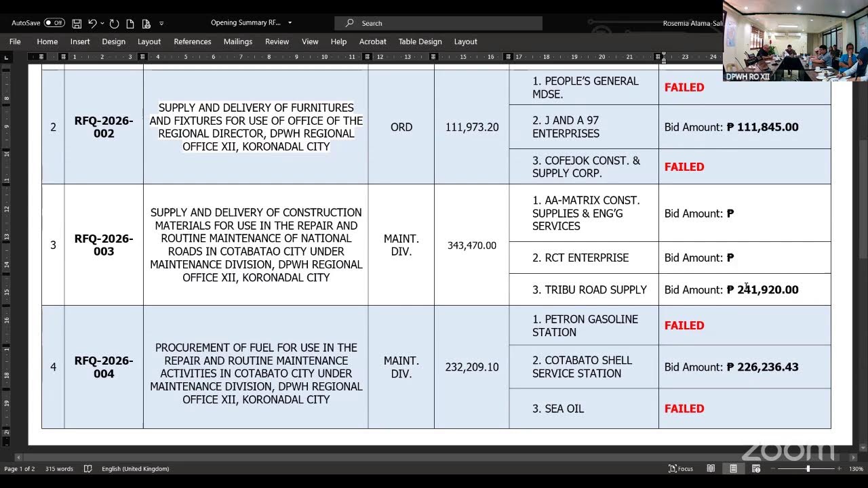The width and height of the screenshot is (868, 488).
Task: Click Page 1 of 2 indicator
Action: 20,468
